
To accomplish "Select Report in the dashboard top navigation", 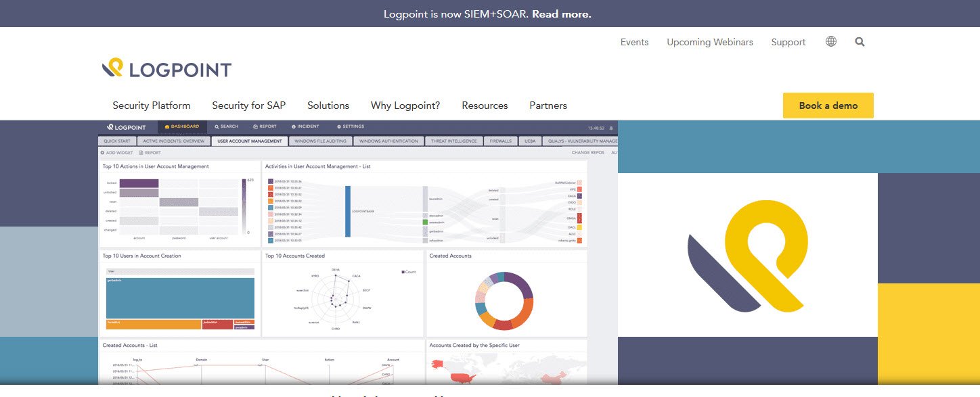I will [x=265, y=126].
